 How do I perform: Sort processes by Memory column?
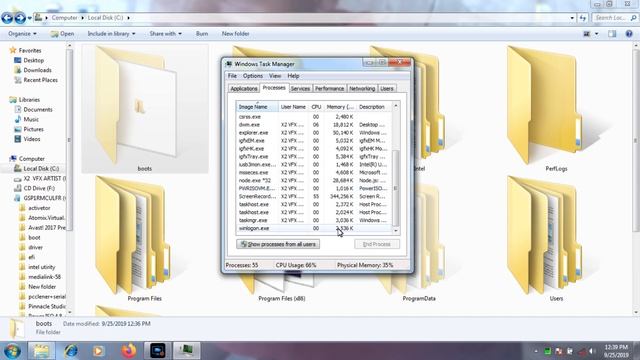coord(340,107)
